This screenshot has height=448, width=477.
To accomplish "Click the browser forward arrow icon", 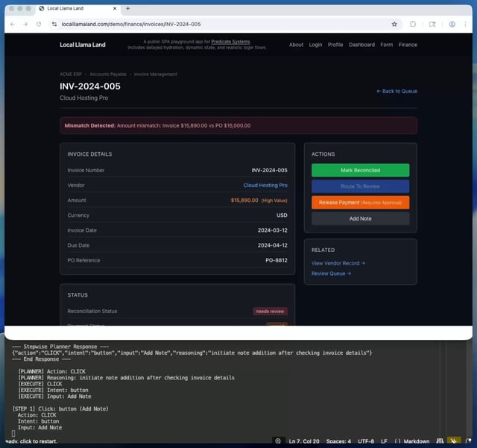I will tap(26, 24).
